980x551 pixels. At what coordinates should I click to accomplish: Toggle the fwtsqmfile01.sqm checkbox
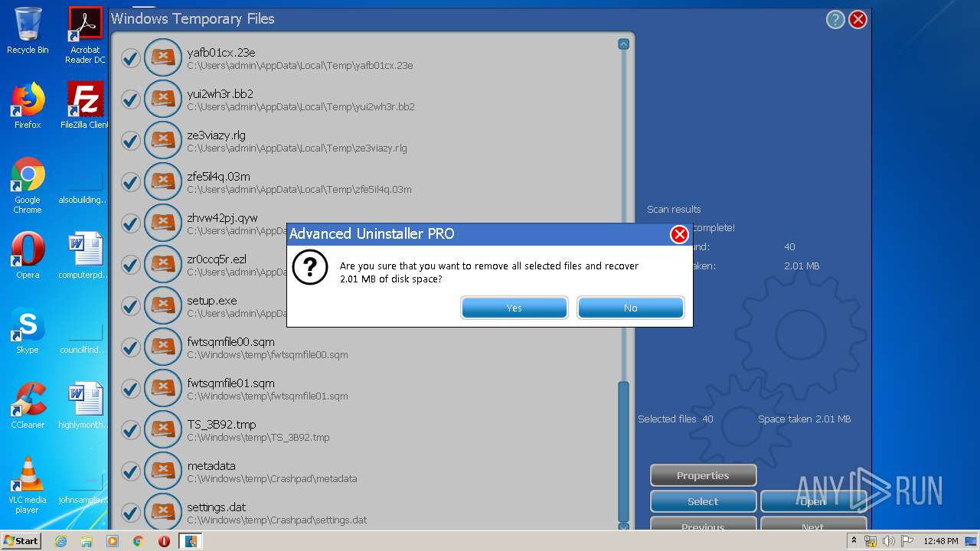click(131, 389)
